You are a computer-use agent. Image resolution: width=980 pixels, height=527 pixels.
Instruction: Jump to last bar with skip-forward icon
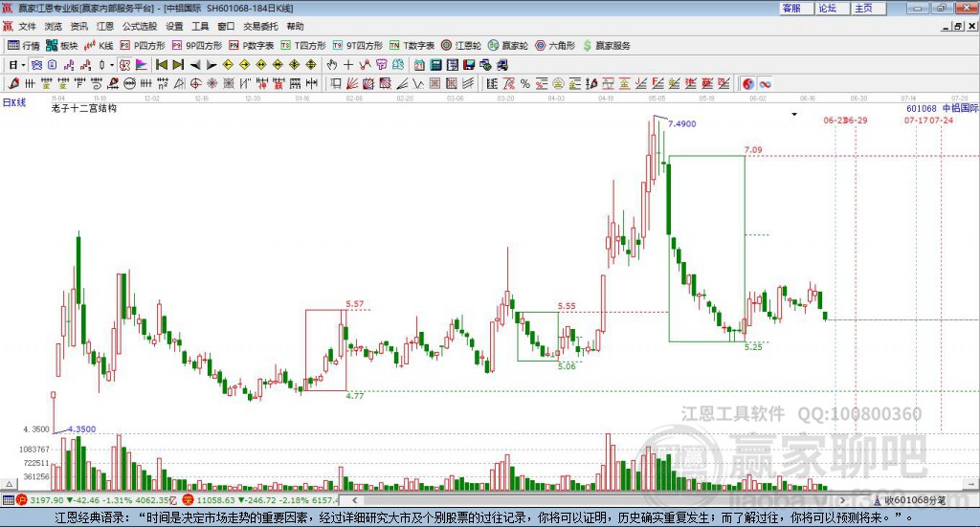point(178,65)
